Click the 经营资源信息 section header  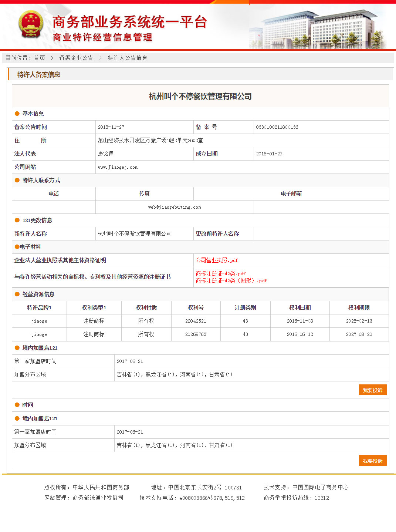(38, 294)
